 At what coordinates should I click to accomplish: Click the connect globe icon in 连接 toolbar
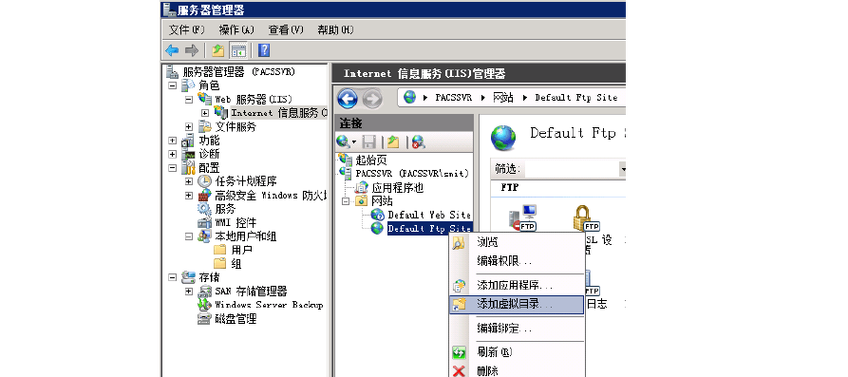click(343, 142)
